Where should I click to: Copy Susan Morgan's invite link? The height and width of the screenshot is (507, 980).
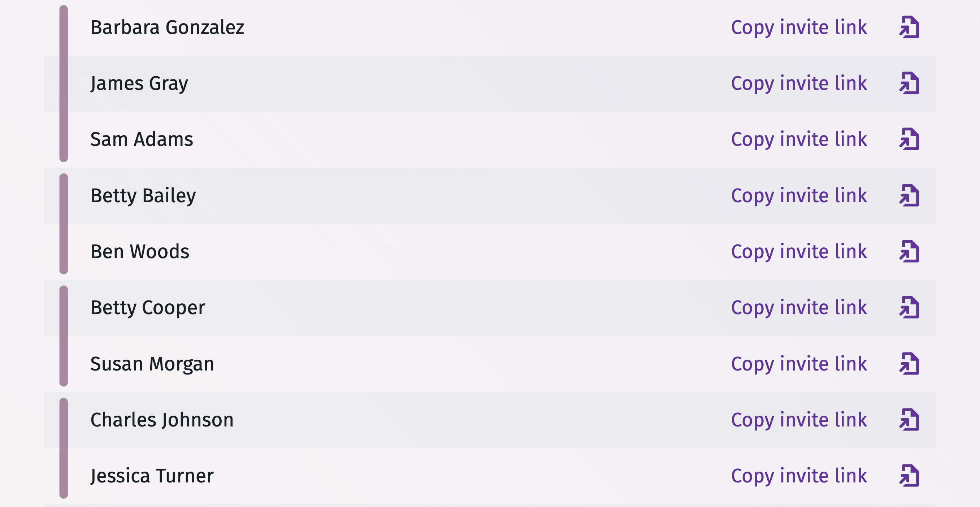[x=799, y=364]
